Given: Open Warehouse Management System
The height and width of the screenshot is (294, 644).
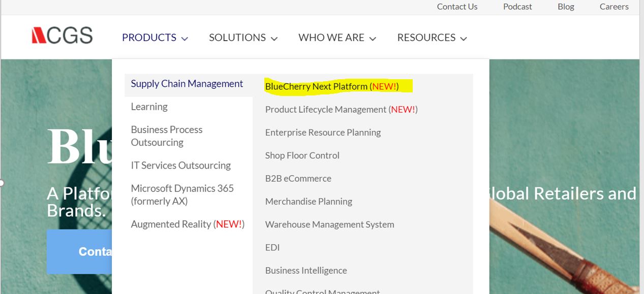Looking at the screenshot, I should [329, 224].
